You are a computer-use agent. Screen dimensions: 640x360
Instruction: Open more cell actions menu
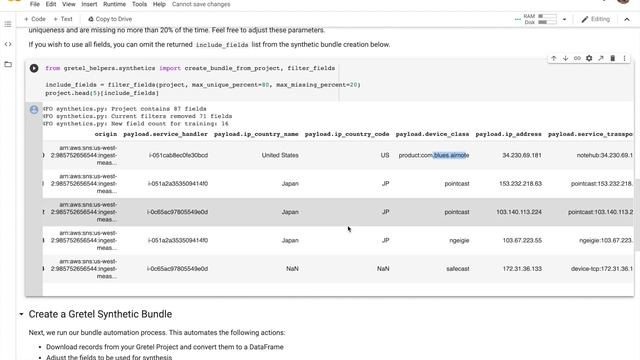tap(624, 58)
